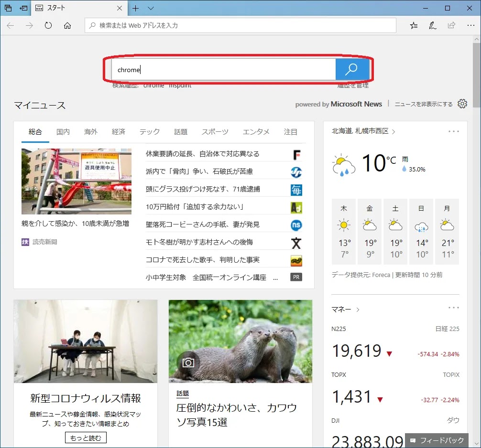Go forward with the forward arrow
Viewport: 481px width, 448px height.
tap(30, 25)
